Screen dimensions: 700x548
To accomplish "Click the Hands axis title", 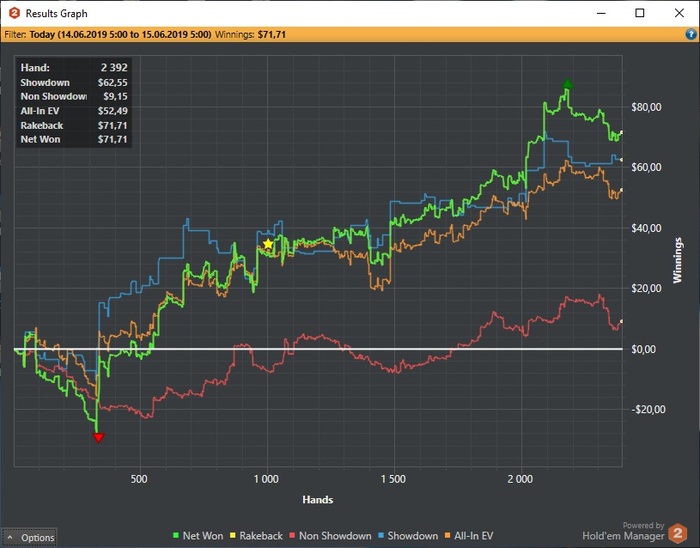I will point(317,499).
